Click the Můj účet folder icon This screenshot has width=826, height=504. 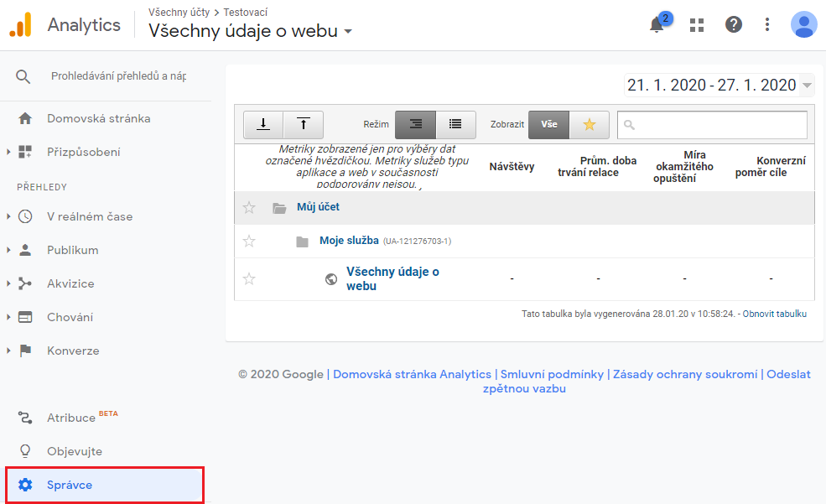pyautogui.click(x=279, y=208)
